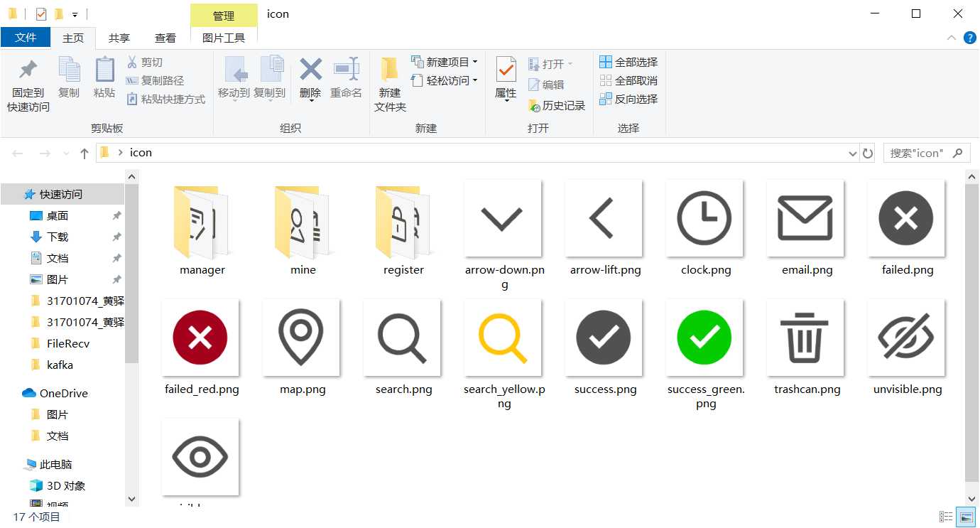Collapse the ribbon with chevron
Viewport: 980px width, 528px height.
[952, 38]
